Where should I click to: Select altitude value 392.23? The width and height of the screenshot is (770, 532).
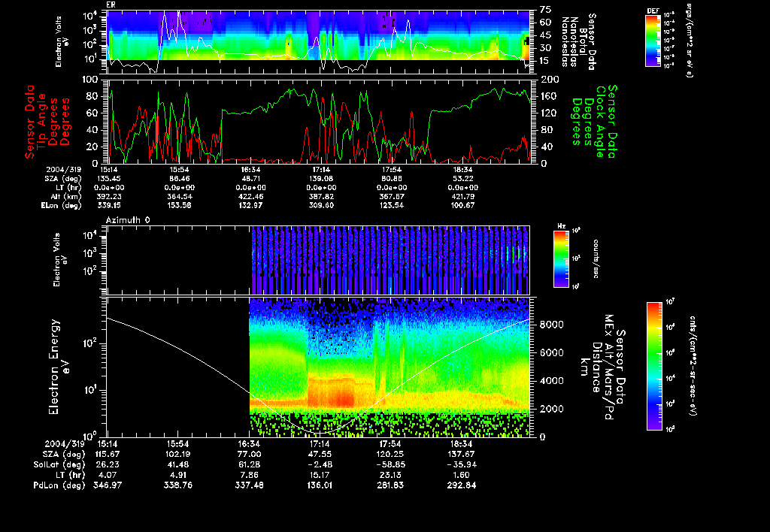pyautogui.click(x=109, y=197)
